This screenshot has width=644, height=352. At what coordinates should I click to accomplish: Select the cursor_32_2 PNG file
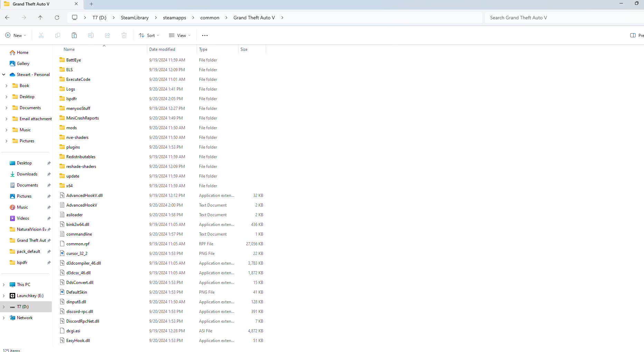[77, 254]
